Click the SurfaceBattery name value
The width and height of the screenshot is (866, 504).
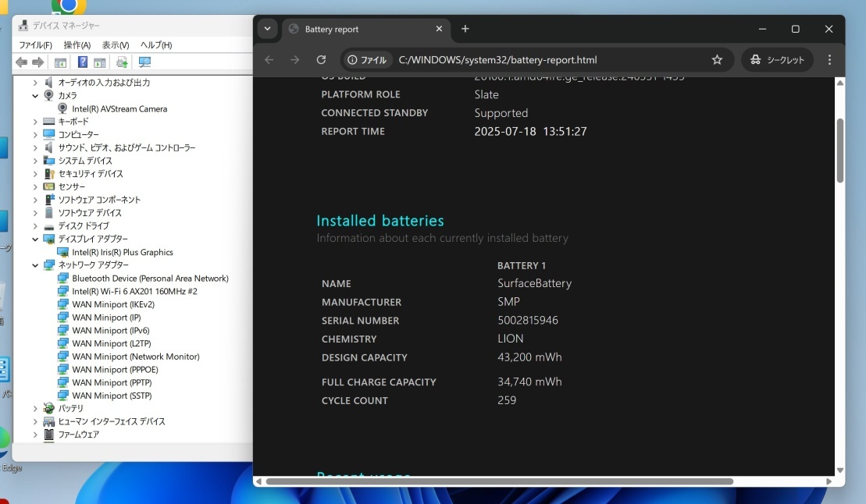[x=534, y=283]
